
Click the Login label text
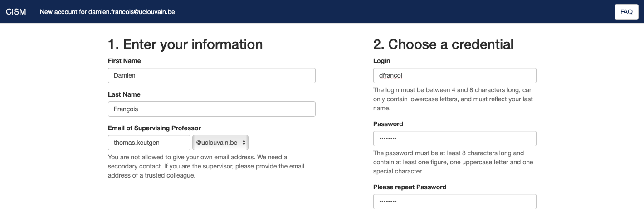[381, 61]
